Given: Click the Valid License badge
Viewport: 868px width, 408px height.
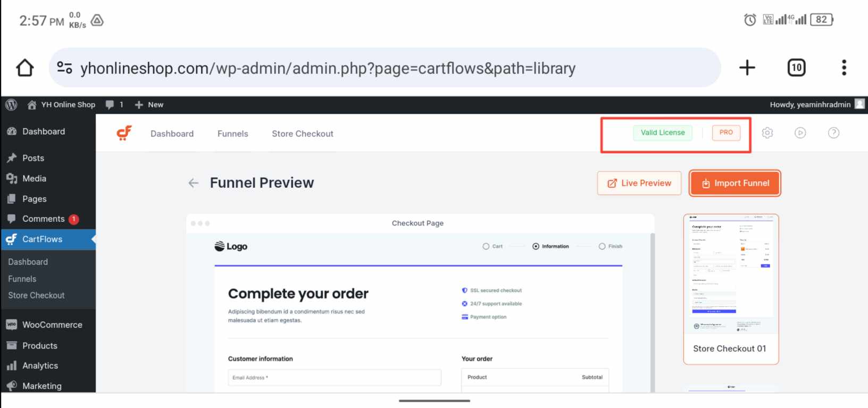Looking at the screenshot, I should (663, 132).
